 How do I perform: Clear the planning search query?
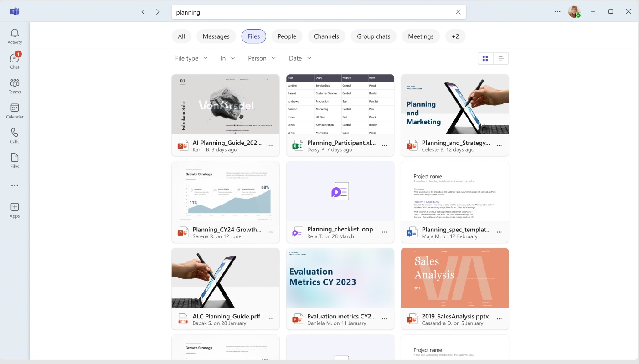coord(458,12)
